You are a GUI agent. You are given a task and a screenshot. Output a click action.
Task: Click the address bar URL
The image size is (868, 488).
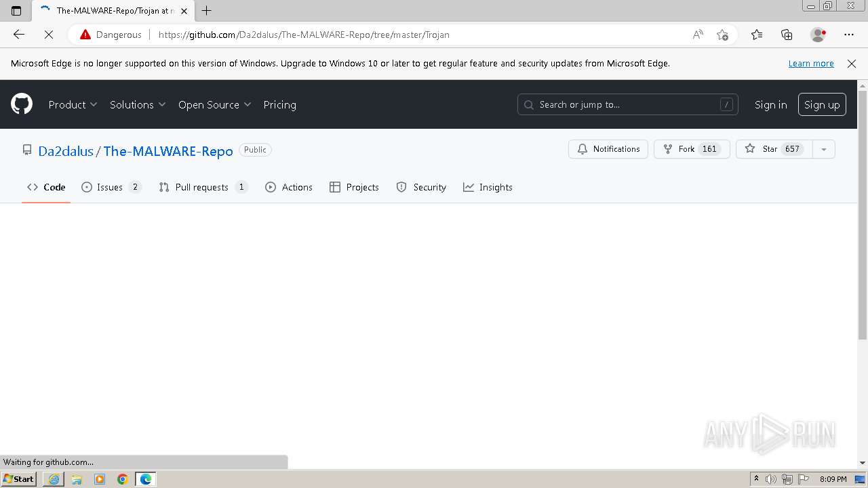(304, 35)
